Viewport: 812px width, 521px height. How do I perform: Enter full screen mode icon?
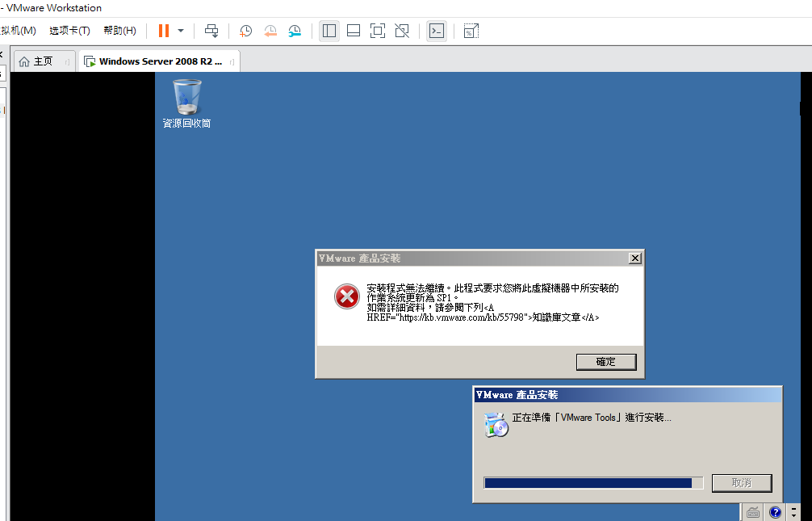[x=378, y=31]
